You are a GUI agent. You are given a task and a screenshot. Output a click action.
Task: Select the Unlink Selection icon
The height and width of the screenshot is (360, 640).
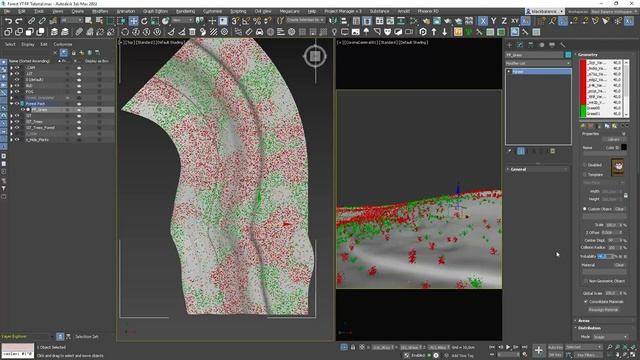tap(42, 21)
